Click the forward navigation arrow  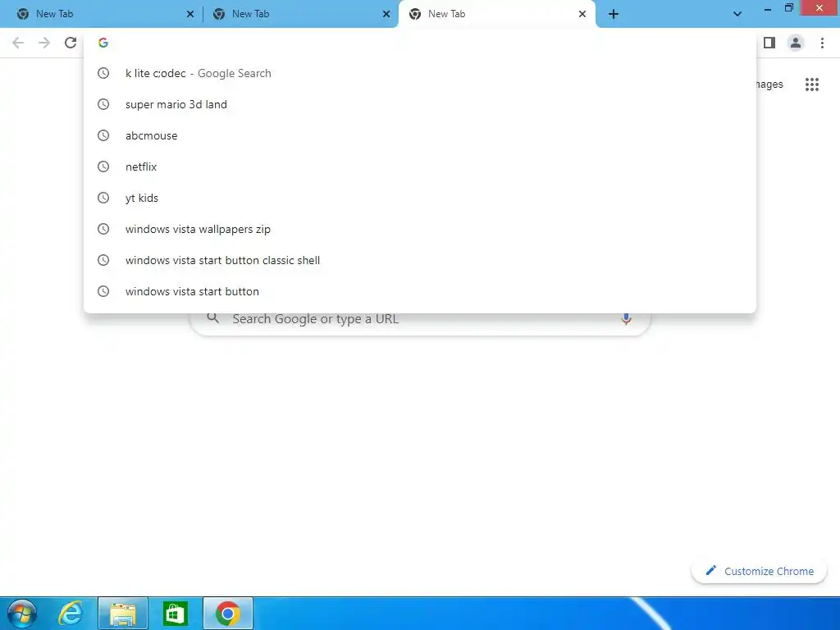(x=44, y=43)
